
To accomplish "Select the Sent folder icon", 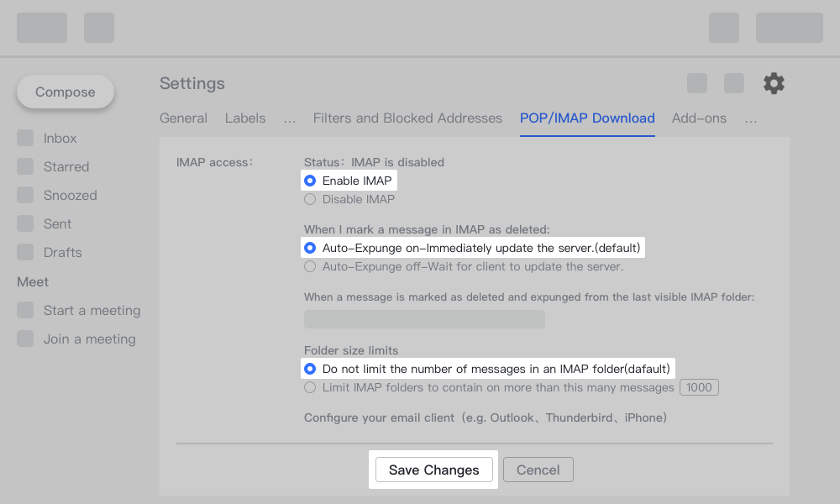I will tap(25, 223).
